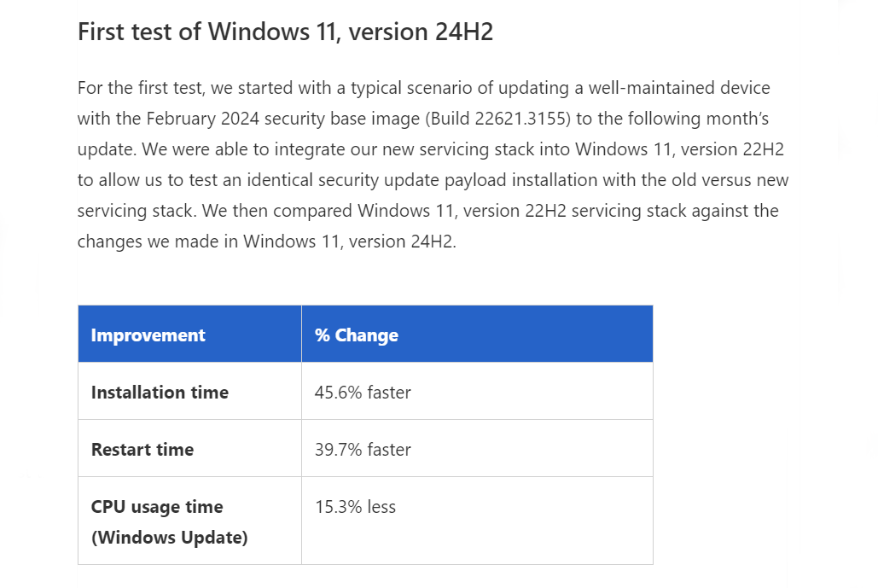Image resolution: width=878 pixels, height=588 pixels.
Task: Click the 'First test of Windows 11' heading
Action: (285, 32)
